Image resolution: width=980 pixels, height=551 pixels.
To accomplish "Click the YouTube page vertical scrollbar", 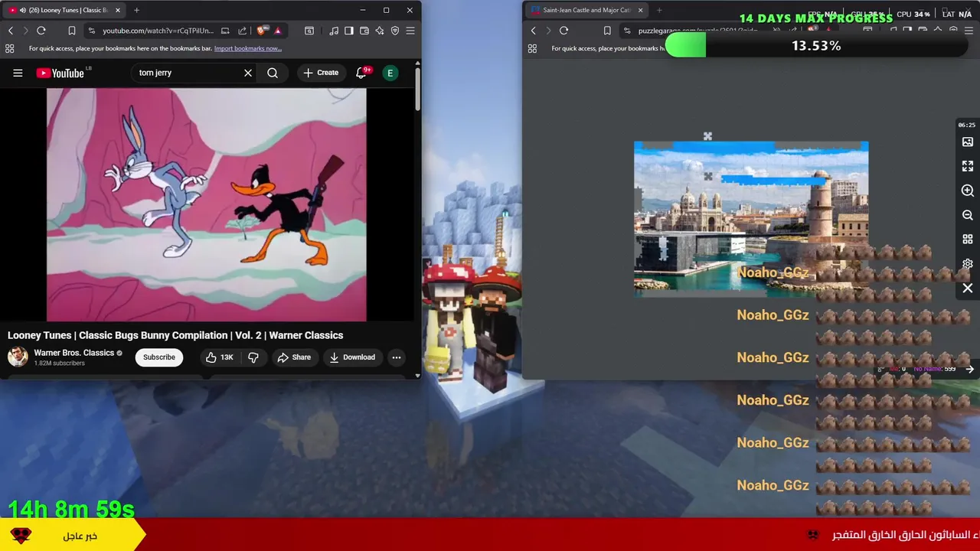I will click(417, 90).
